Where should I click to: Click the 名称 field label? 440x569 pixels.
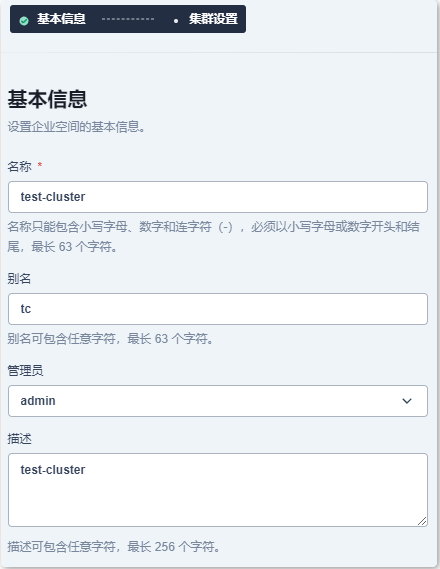[19, 167]
